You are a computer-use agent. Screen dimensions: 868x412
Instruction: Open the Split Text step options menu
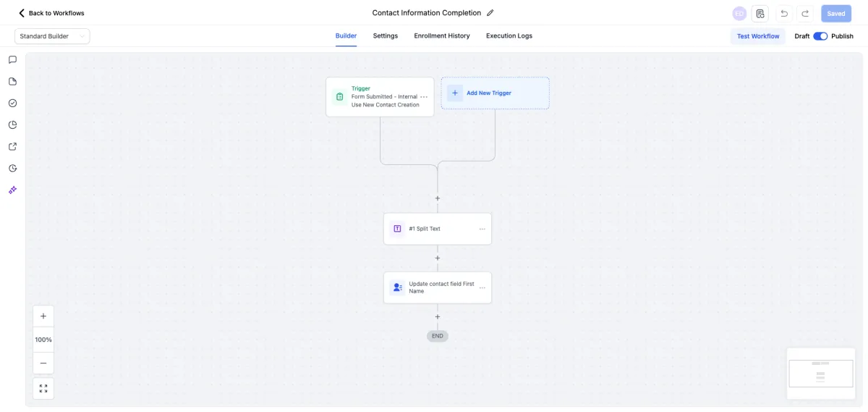click(x=482, y=229)
